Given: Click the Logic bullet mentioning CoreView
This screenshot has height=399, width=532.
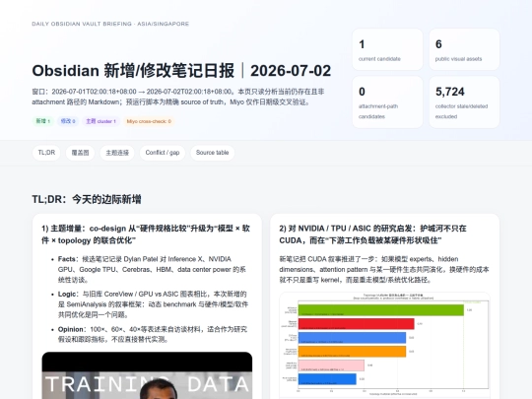Looking at the screenshot, I should click(153, 304).
